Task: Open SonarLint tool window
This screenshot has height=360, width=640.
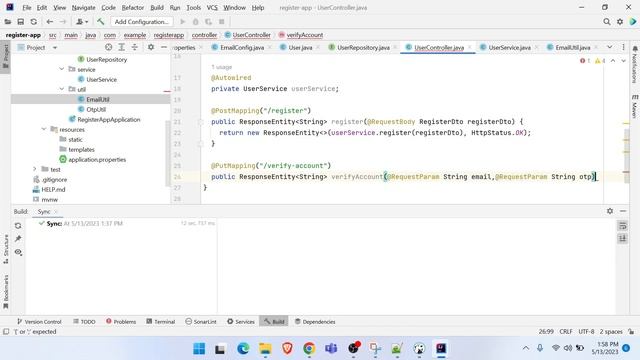Action: pyautogui.click(x=200, y=322)
